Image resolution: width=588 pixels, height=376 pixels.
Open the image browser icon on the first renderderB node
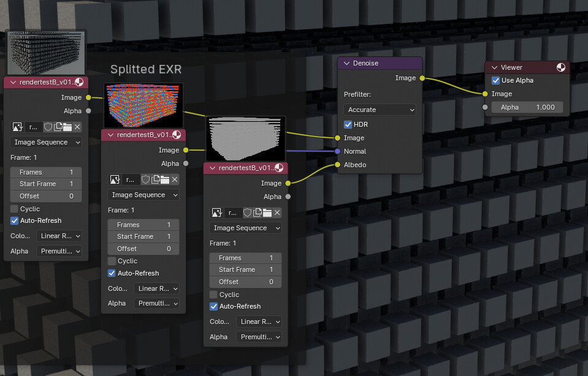(17, 127)
